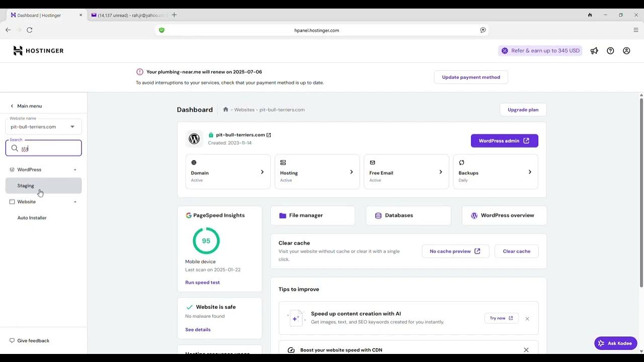Click See details under Website is safe
Screen dimensions: 644x362
click(198, 330)
